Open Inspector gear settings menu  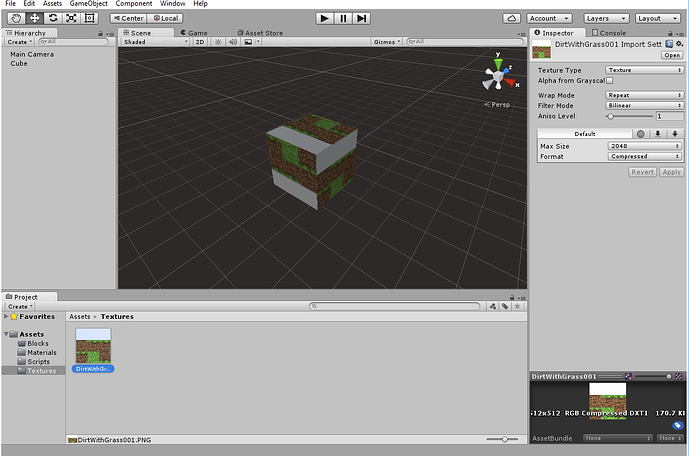pyautogui.click(x=679, y=44)
